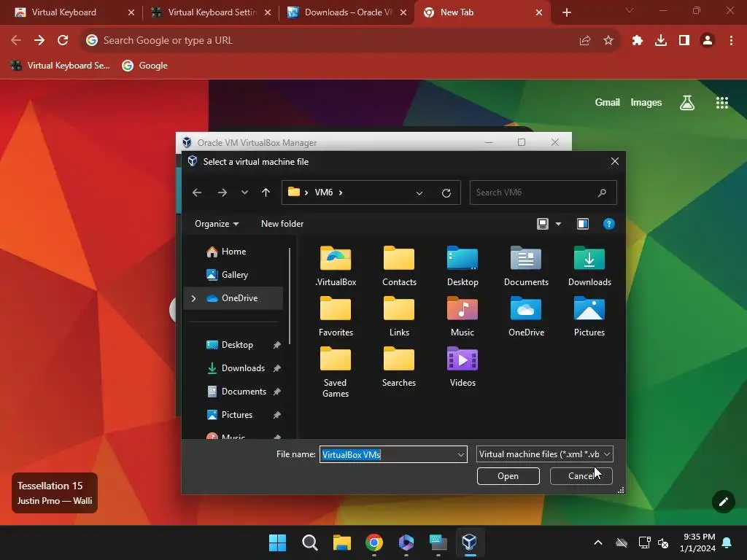Open Google Images link
Viewport: 747px width, 560px height.
point(646,102)
